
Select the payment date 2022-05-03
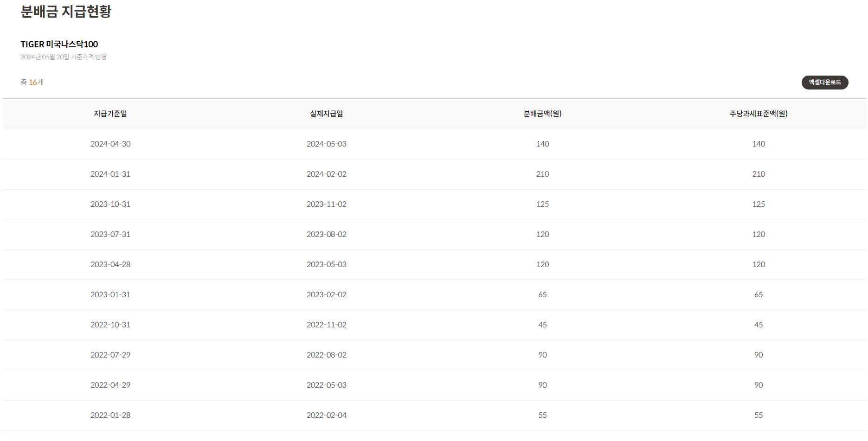[327, 385]
